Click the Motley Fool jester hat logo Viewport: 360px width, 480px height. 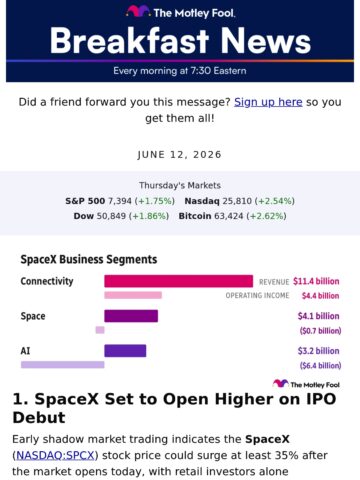click(138, 11)
